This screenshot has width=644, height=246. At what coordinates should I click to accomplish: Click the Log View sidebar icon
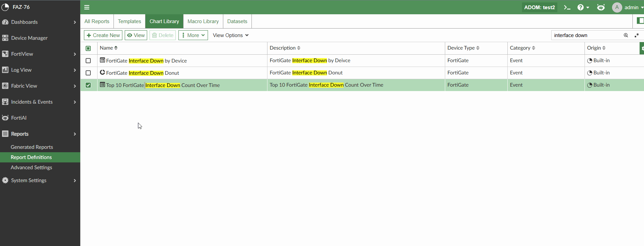point(5,70)
